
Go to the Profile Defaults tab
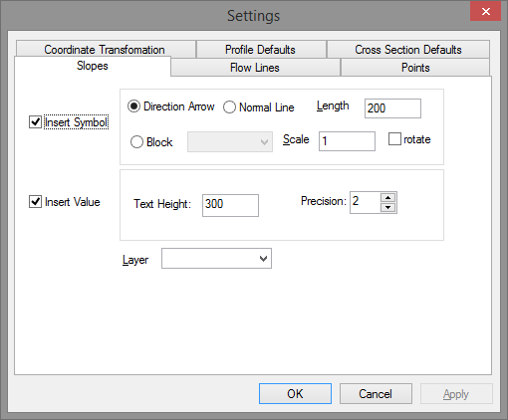coord(261,50)
